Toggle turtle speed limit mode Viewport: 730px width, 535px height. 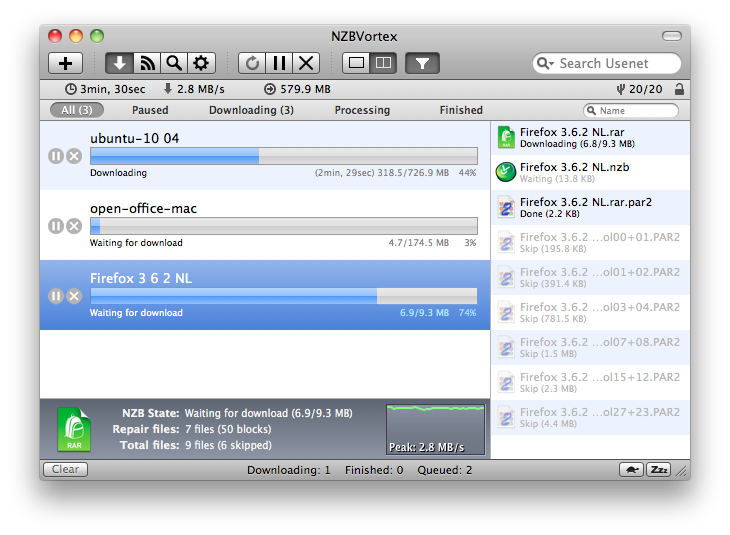632,469
